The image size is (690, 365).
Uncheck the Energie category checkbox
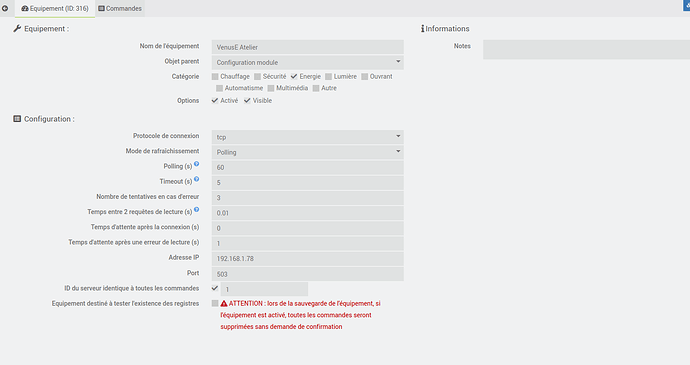[294, 77]
